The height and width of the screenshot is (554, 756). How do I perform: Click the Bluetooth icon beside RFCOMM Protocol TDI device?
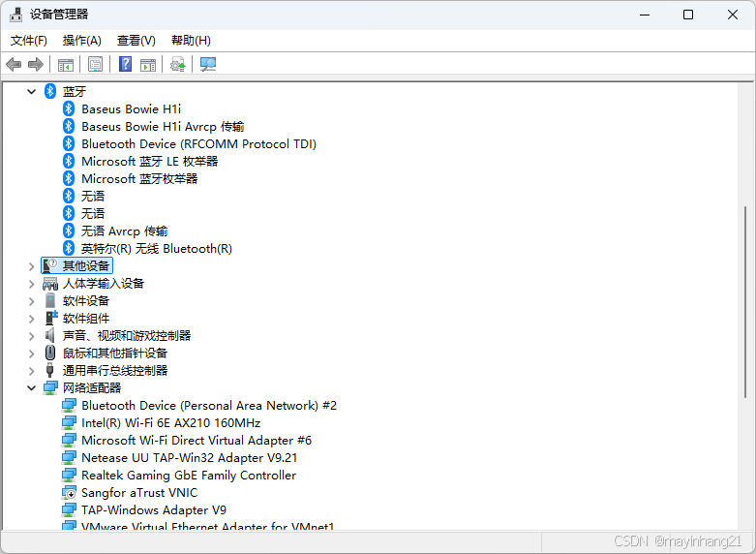pyautogui.click(x=69, y=143)
